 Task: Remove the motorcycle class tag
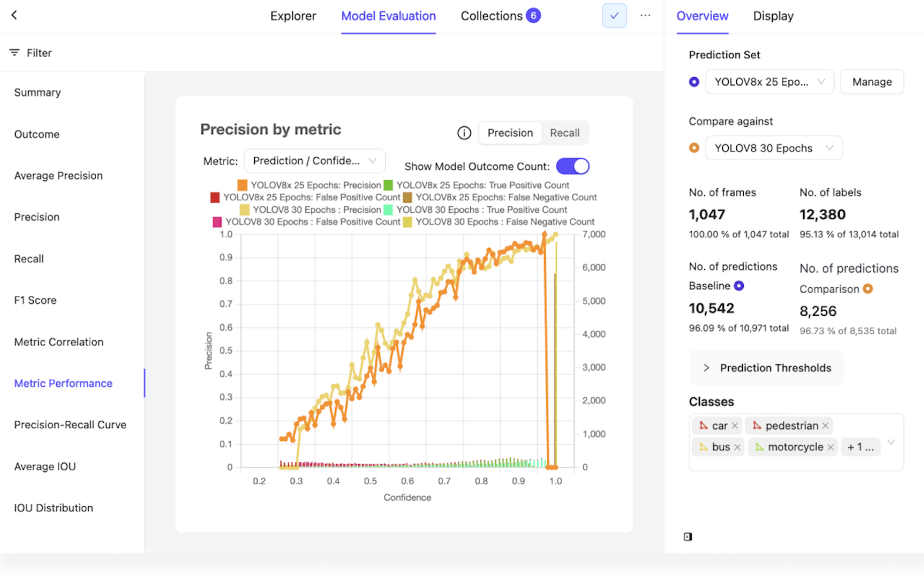pyautogui.click(x=830, y=447)
